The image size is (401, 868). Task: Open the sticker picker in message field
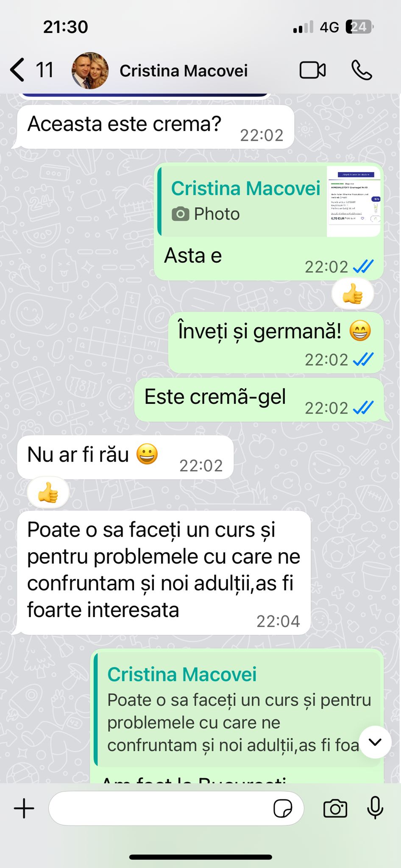click(x=283, y=808)
